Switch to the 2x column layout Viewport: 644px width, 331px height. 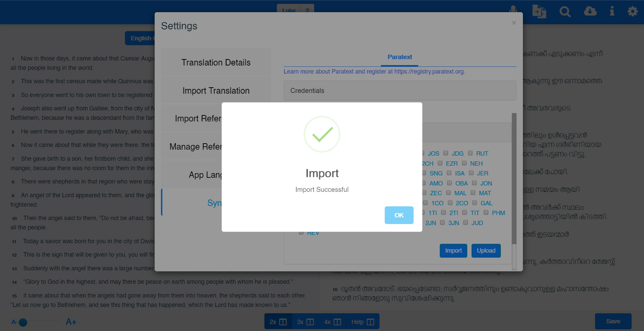tap(278, 322)
